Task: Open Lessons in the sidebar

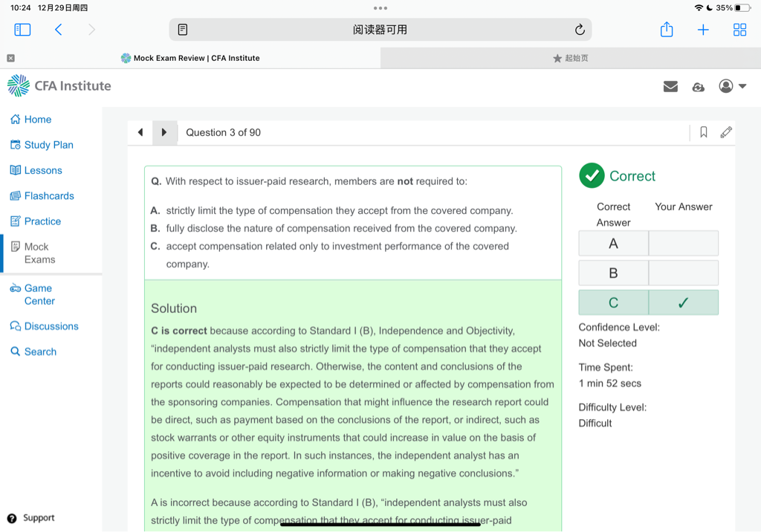Action: tap(36, 170)
